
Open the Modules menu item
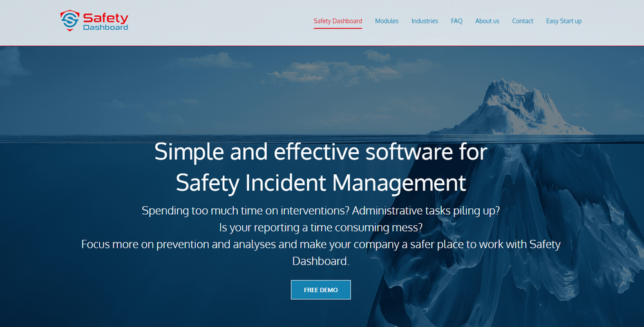pos(386,21)
